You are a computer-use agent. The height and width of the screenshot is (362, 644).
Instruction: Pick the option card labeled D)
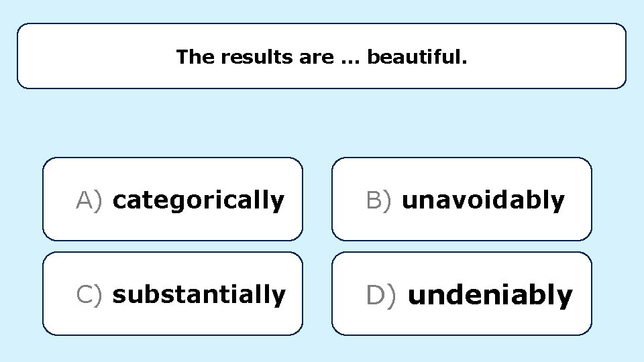[462, 294]
